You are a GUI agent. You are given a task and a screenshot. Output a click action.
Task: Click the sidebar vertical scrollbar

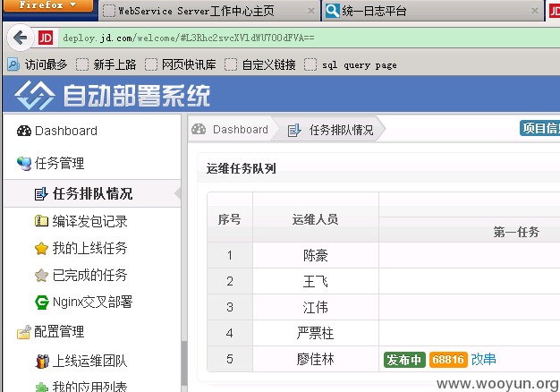[x=184, y=364]
